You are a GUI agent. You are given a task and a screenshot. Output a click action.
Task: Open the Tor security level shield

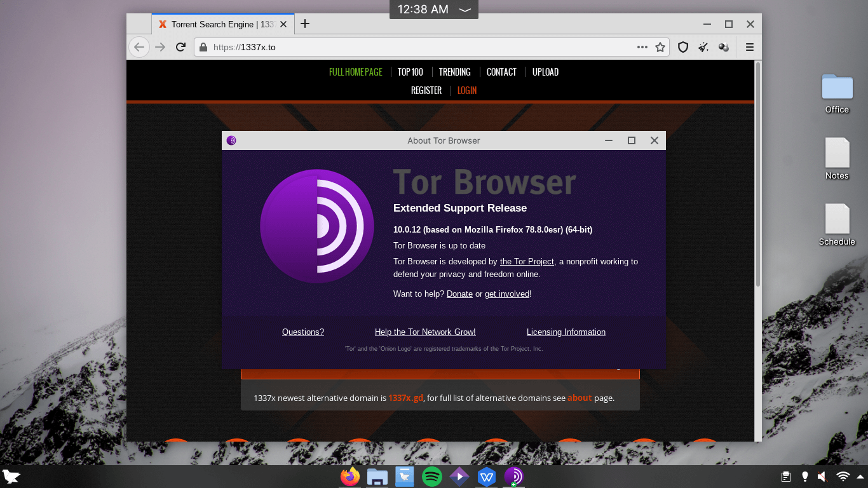point(683,47)
